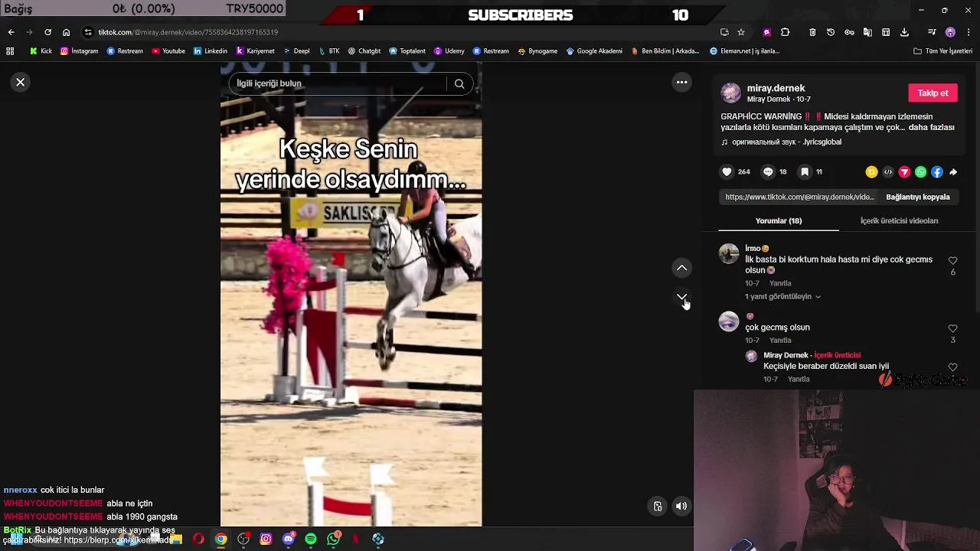The width and height of the screenshot is (980, 551).
Task: Reply to 'çok geçmiş olsun' comment
Action: click(780, 340)
